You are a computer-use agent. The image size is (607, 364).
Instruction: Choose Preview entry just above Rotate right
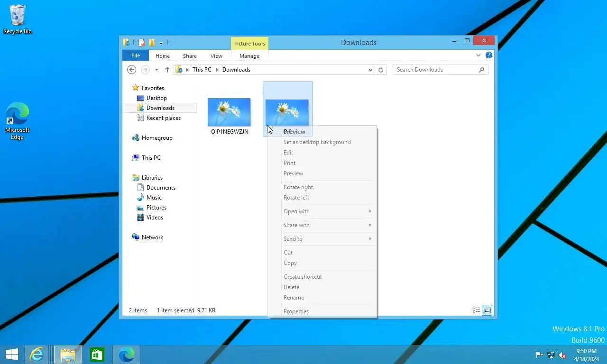(x=293, y=173)
